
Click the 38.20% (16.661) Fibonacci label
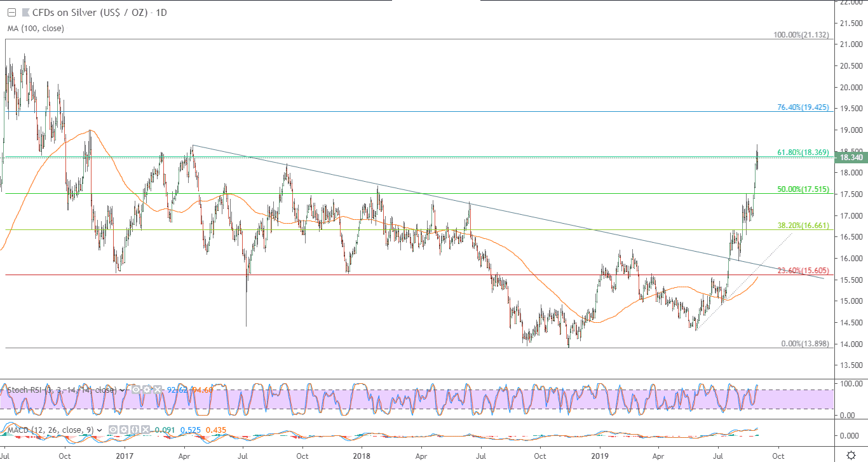coord(803,226)
